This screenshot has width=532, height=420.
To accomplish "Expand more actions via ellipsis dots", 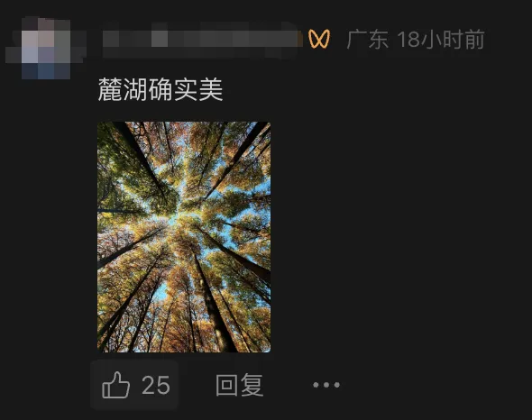I will pyautogui.click(x=326, y=385).
